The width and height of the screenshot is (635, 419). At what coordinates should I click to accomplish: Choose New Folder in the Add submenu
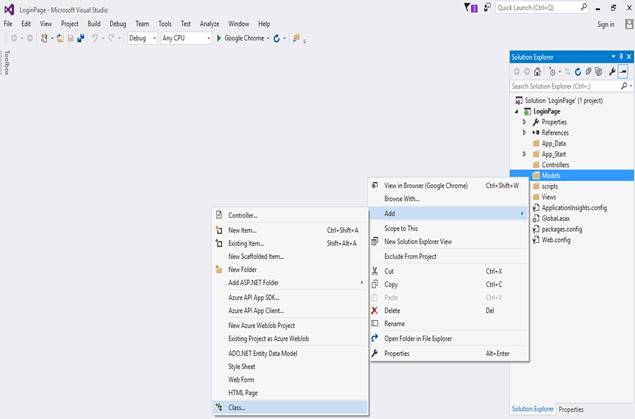click(x=290, y=269)
